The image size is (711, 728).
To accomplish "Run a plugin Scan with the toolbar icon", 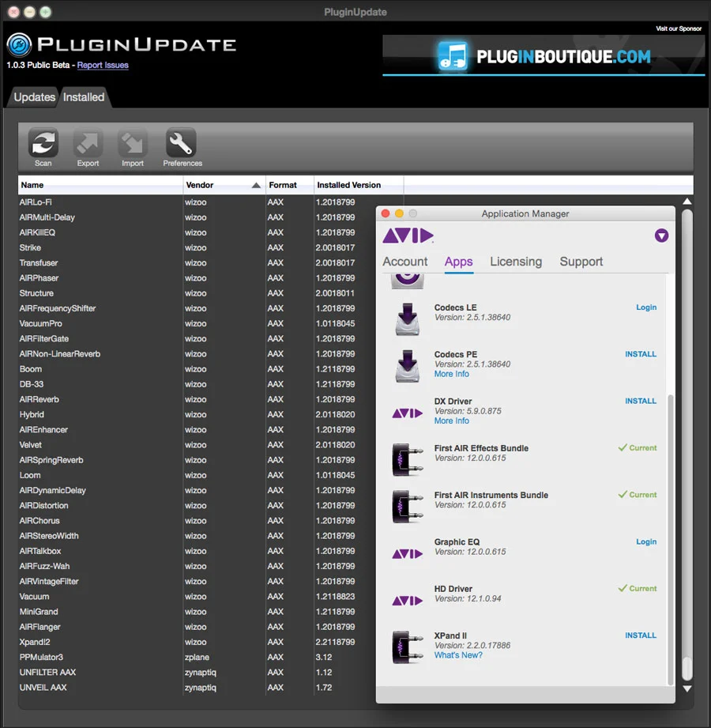I will click(x=43, y=142).
